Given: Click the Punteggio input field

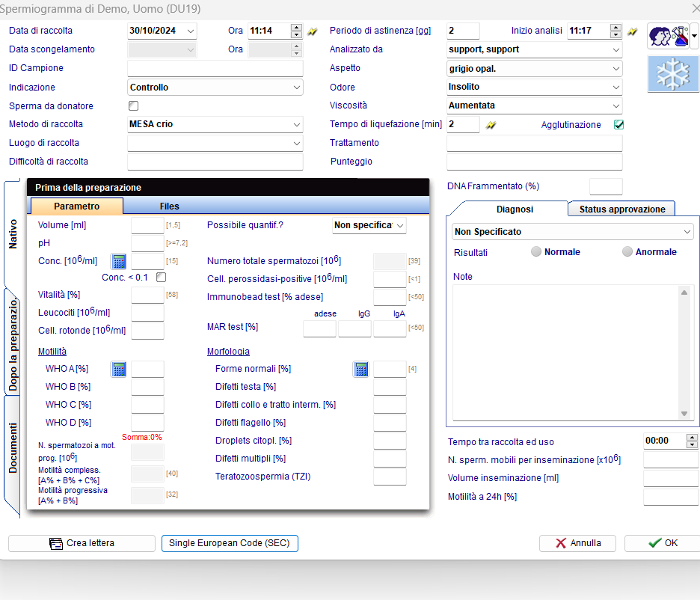Looking at the screenshot, I should click(535, 162).
